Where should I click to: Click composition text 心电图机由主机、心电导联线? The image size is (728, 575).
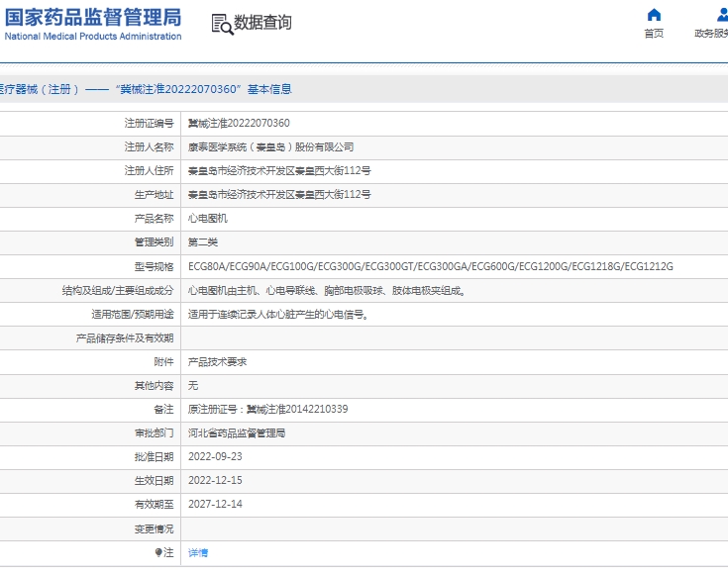[x=327, y=291]
